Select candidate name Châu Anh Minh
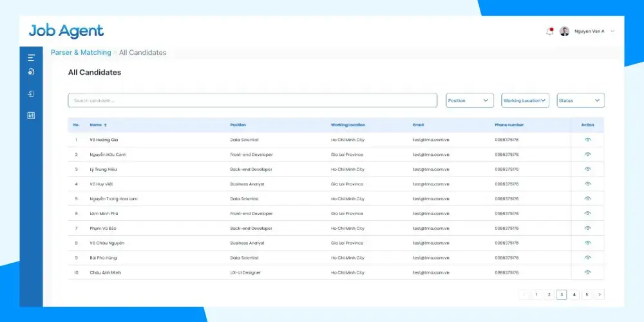The height and width of the screenshot is (322, 644). pyautogui.click(x=105, y=272)
